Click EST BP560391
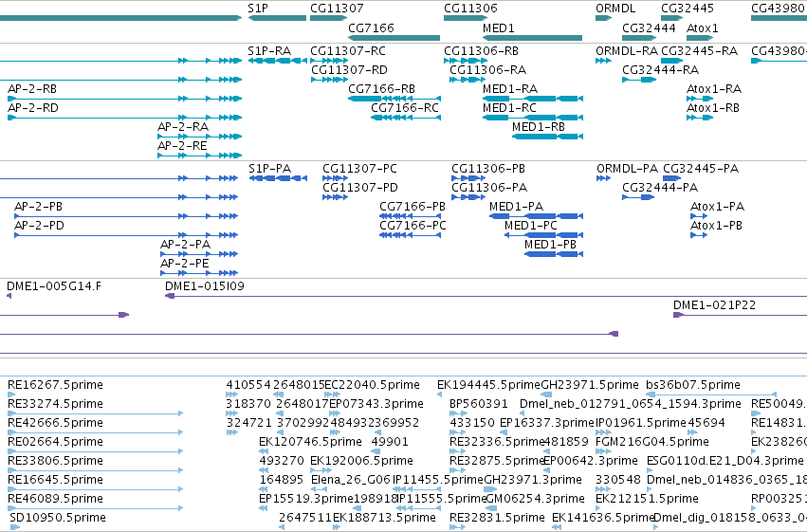The image size is (807, 532). (479, 404)
